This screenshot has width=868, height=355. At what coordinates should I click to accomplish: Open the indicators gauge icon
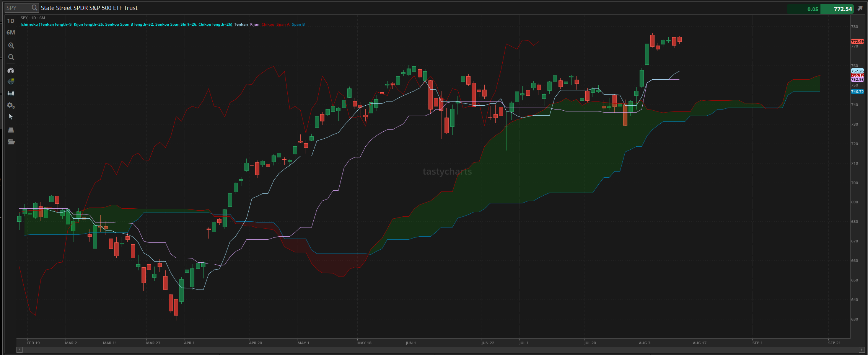(x=11, y=70)
